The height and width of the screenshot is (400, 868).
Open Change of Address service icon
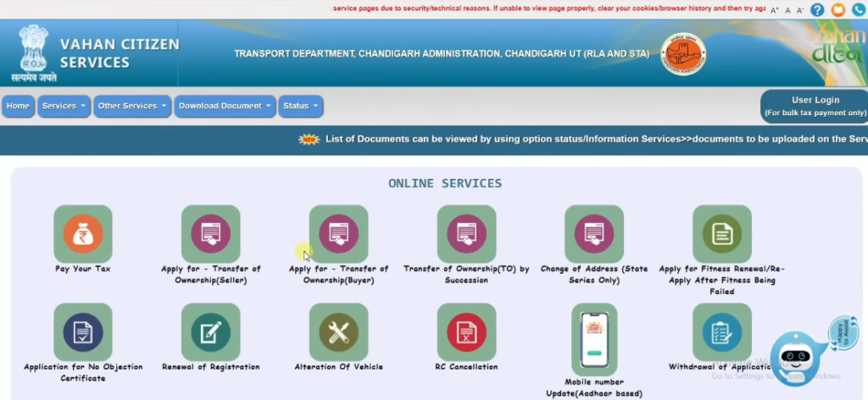pos(593,235)
